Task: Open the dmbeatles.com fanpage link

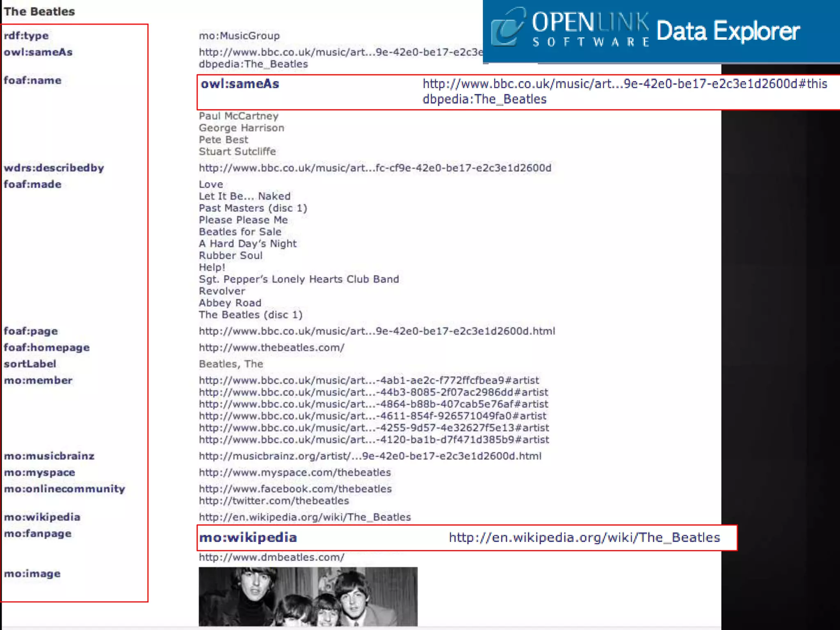Action: (x=271, y=557)
